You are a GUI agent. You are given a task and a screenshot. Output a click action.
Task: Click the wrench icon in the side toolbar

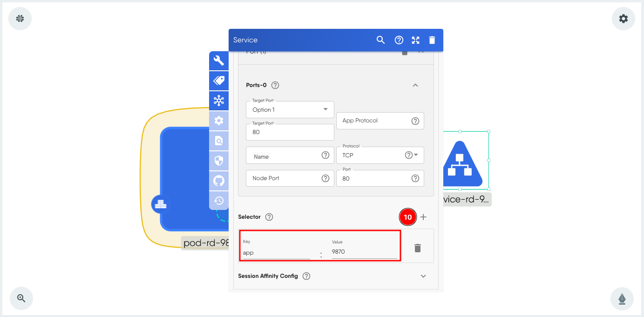219,61
